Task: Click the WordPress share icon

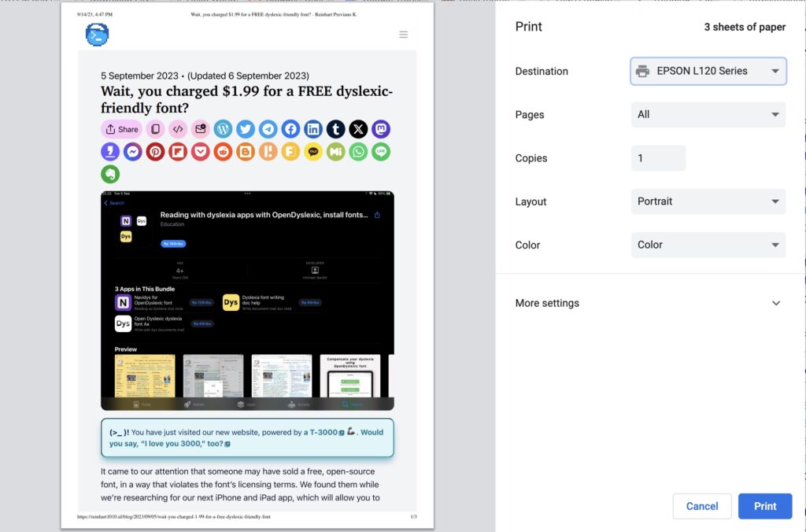Action: [x=224, y=129]
